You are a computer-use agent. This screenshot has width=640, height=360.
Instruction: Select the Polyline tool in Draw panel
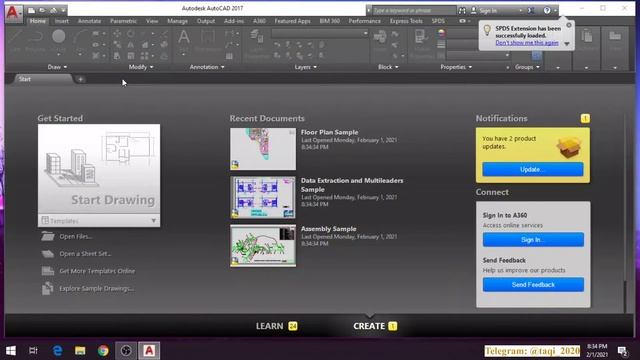(36, 40)
